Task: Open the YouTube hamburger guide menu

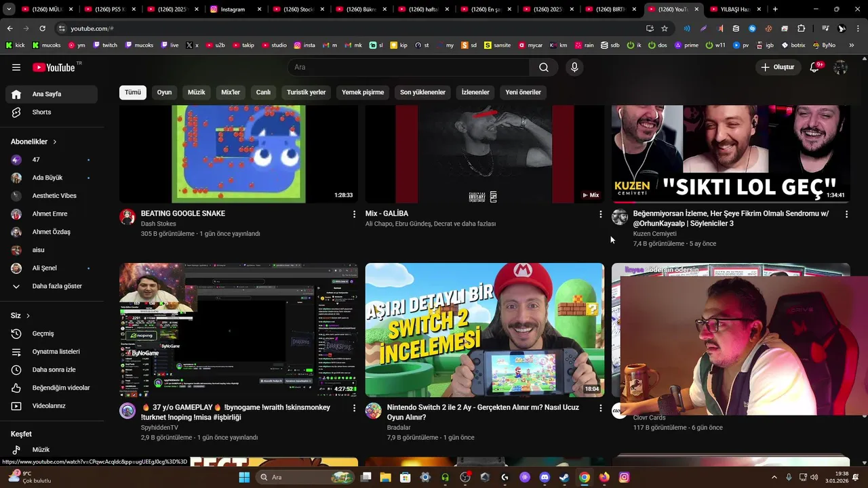Action: pyautogui.click(x=16, y=67)
